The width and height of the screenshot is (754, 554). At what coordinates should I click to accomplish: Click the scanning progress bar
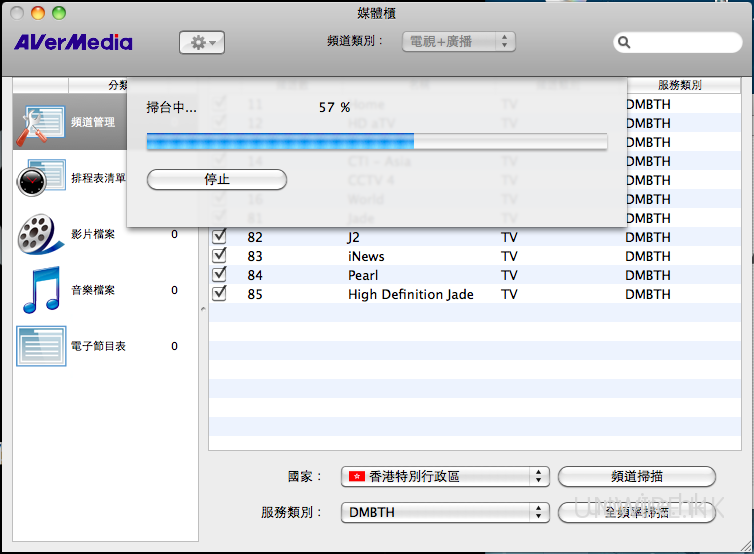pos(376,142)
